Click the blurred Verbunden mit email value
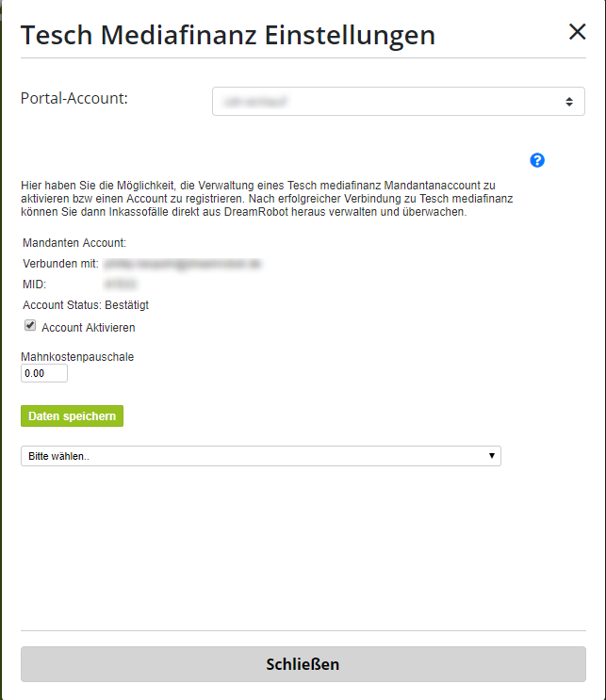Screen dimensions: 606x700 point(183,264)
